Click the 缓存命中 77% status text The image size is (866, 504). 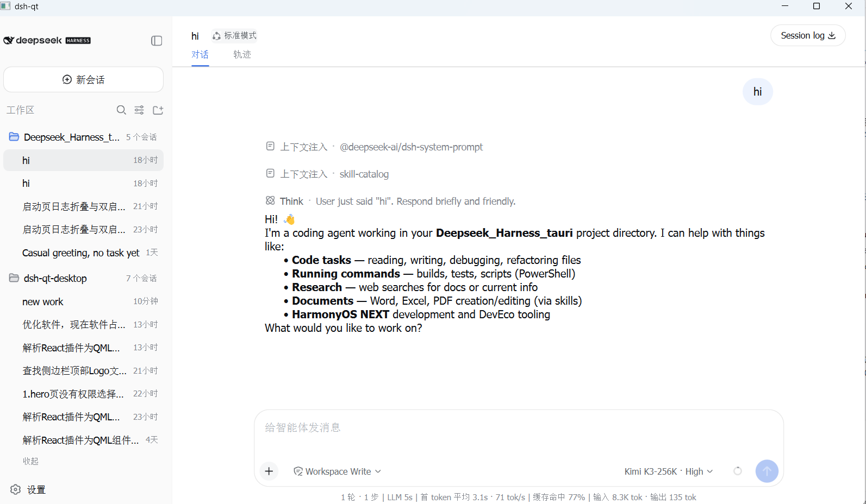click(x=559, y=497)
